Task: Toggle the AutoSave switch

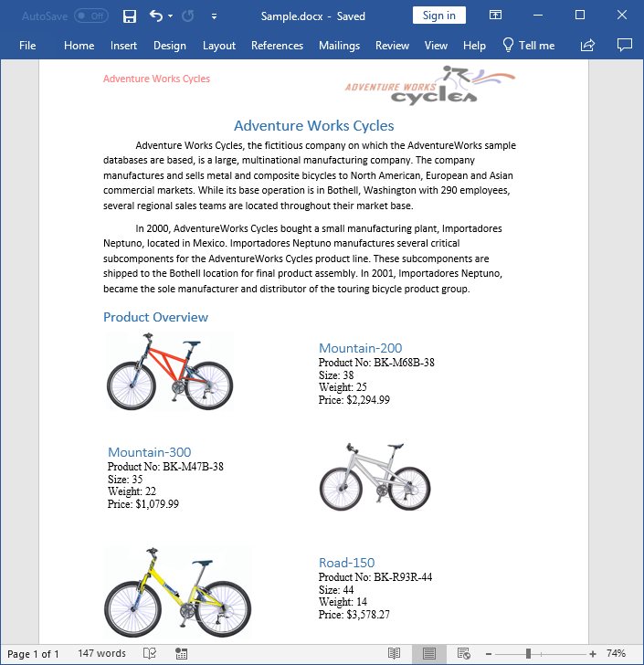Action: pyautogui.click(x=91, y=16)
